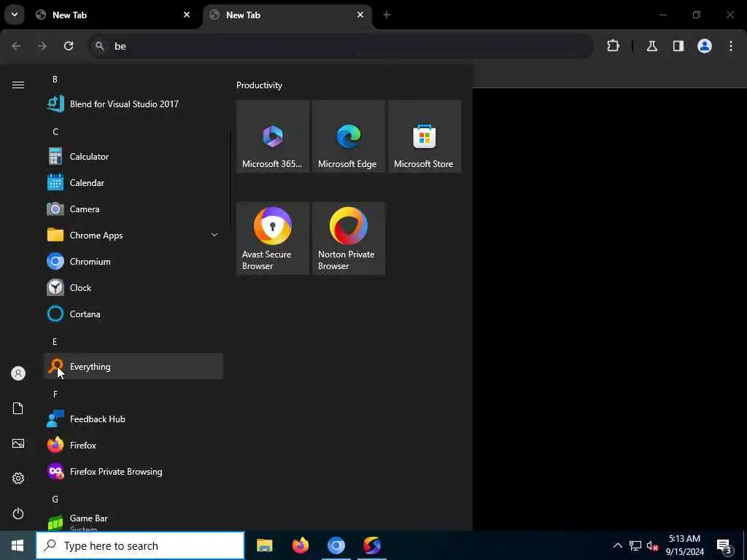This screenshot has height=560, width=747.
Task: Open Cortana from the app list
Action: 133,314
